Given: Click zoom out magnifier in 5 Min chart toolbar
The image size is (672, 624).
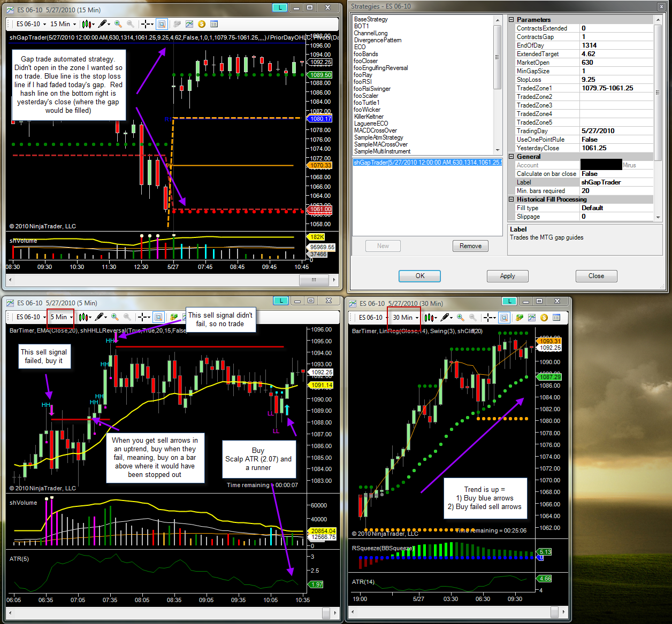Looking at the screenshot, I should pyautogui.click(x=127, y=317).
